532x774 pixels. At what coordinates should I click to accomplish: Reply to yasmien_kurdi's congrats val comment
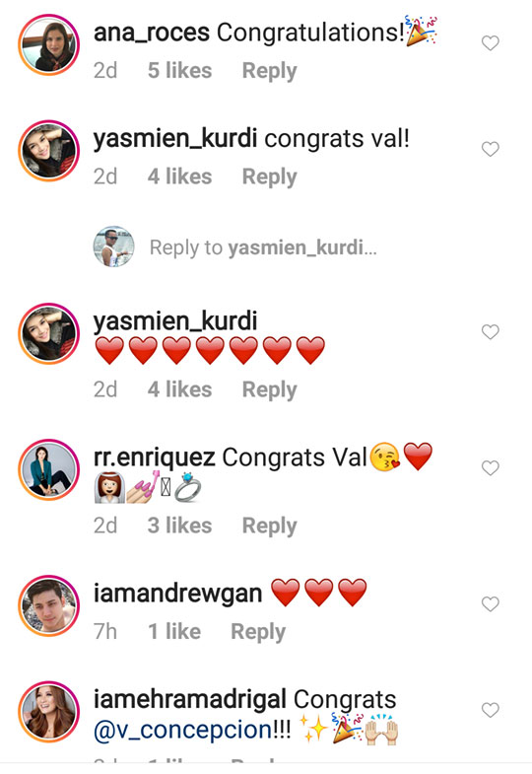pyautogui.click(x=269, y=177)
